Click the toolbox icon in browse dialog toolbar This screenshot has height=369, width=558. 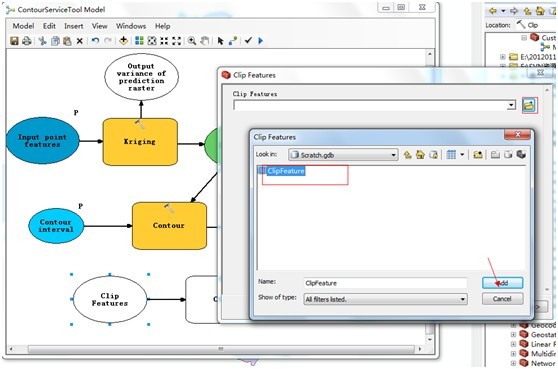[521, 154]
